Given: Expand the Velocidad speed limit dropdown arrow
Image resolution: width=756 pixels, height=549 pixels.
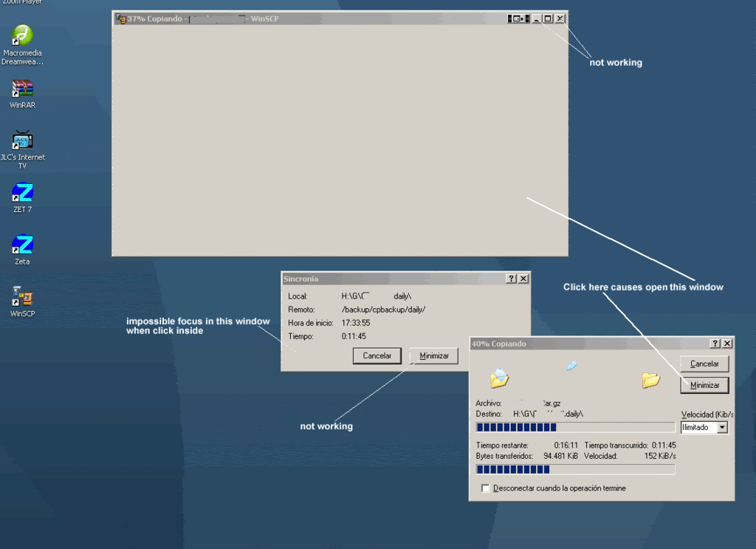Looking at the screenshot, I should click(x=722, y=428).
